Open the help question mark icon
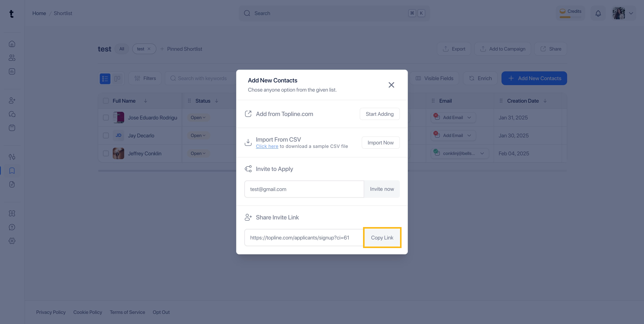 [12, 227]
